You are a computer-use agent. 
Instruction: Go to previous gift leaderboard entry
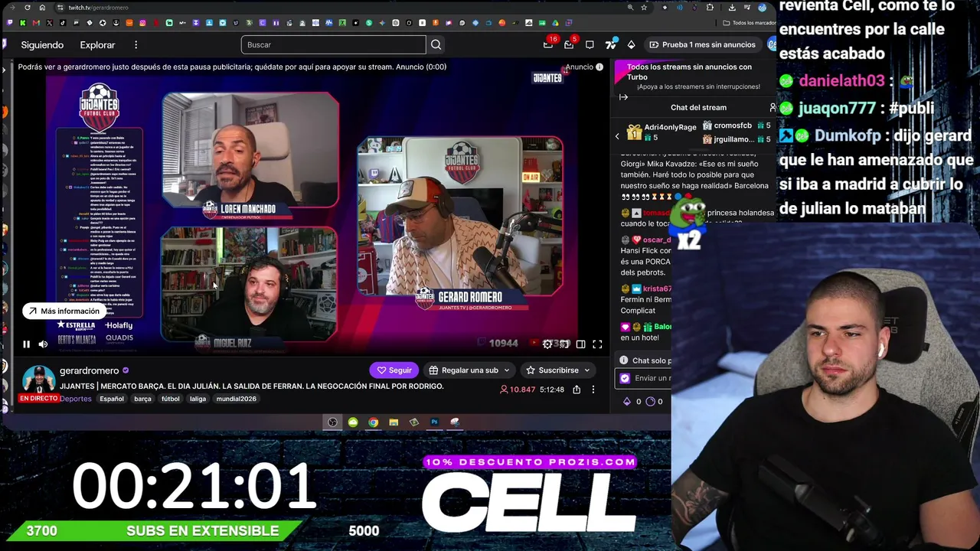617,136
